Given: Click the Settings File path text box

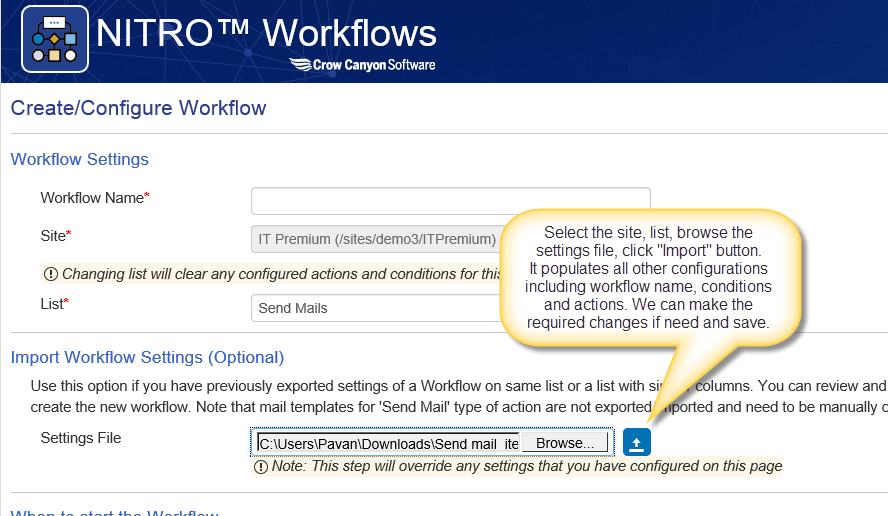Looking at the screenshot, I should 388,443.
